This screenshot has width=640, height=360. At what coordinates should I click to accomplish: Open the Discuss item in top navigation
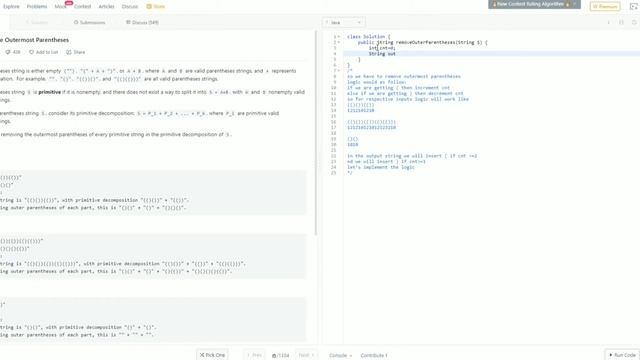pyautogui.click(x=130, y=7)
